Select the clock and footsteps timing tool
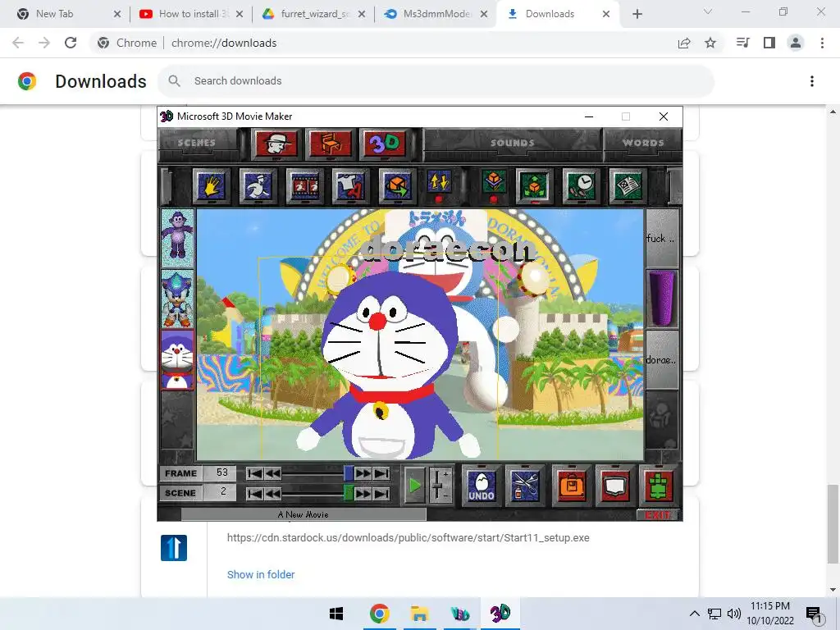The height and width of the screenshot is (630, 840). tap(581, 186)
